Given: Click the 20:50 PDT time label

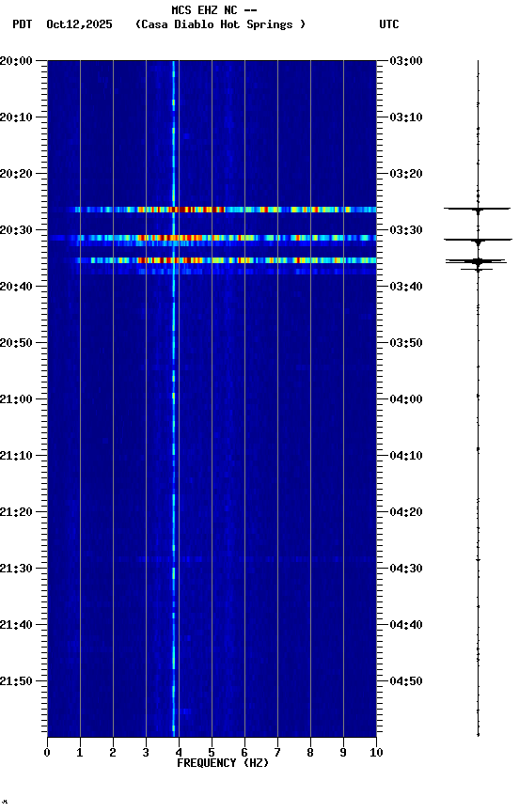Looking at the screenshot, I should (16, 343).
